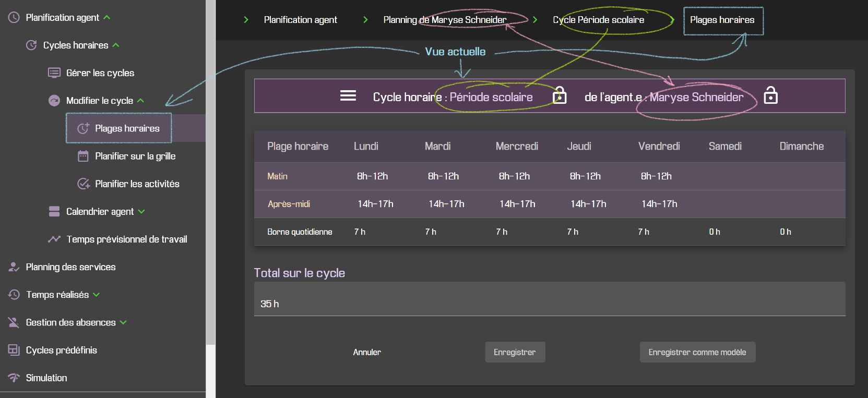This screenshot has width=868, height=398.
Task: Collapse the Modifier le cycle chevron
Action: click(140, 101)
